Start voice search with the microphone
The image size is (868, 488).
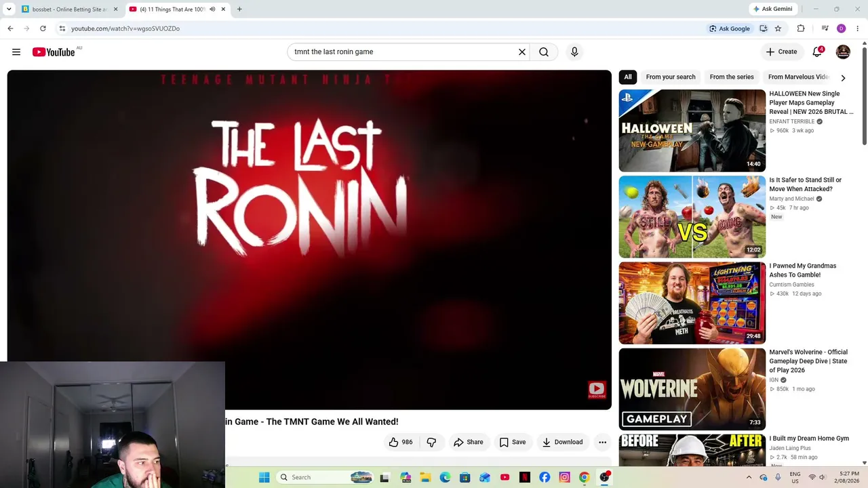tap(574, 52)
